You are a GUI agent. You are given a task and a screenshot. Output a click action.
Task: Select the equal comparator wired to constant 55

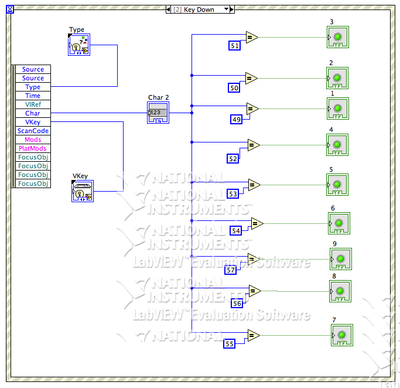254,335
